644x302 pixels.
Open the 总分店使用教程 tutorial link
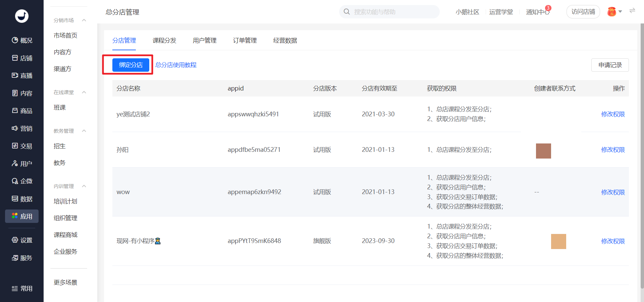pyautogui.click(x=176, y=65)
